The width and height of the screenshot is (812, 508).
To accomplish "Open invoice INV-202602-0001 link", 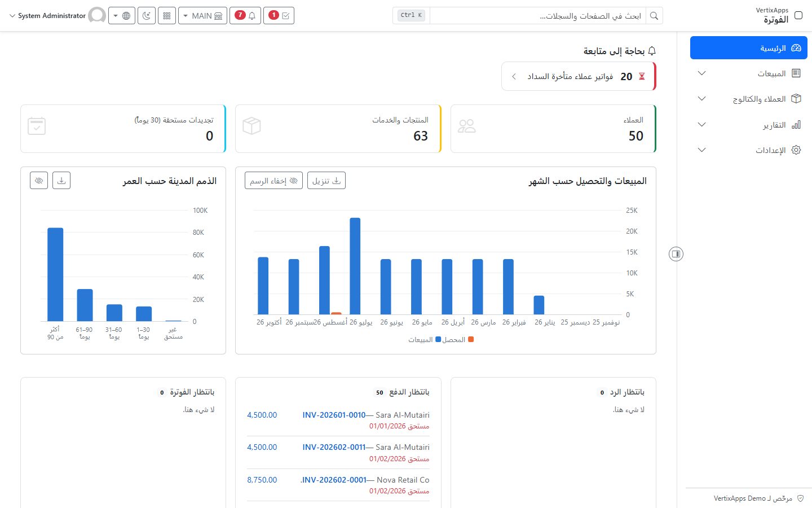I will (334, 480).
